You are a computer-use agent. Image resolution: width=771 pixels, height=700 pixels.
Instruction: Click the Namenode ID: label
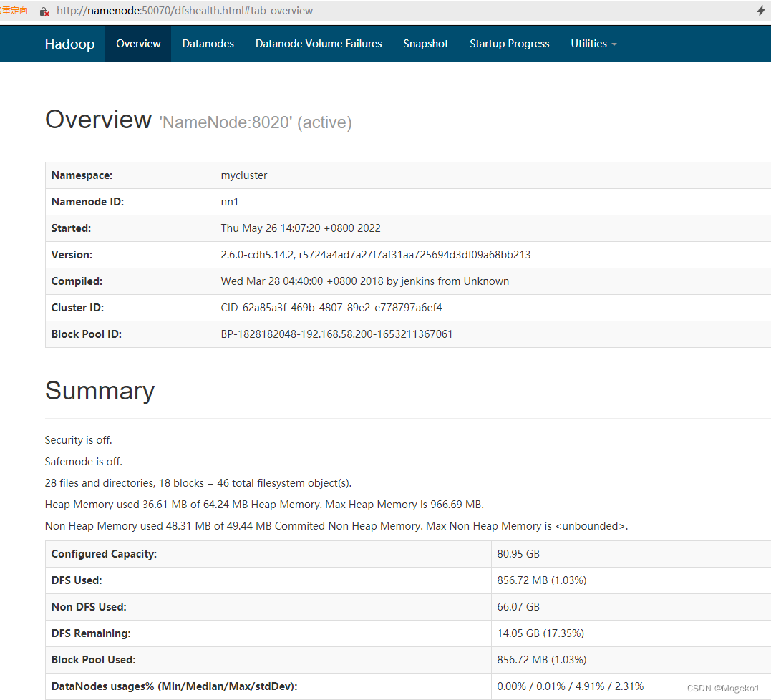click(x=87, y=202)
